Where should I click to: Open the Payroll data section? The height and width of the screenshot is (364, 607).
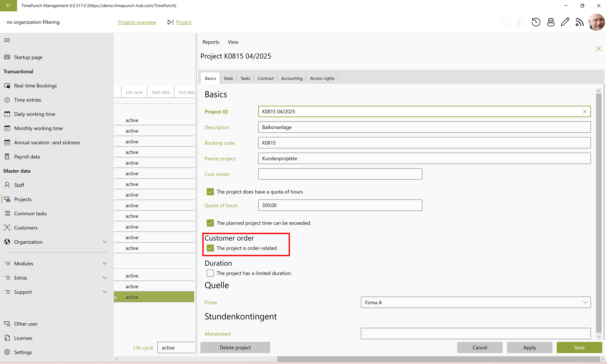coord(27,156)
